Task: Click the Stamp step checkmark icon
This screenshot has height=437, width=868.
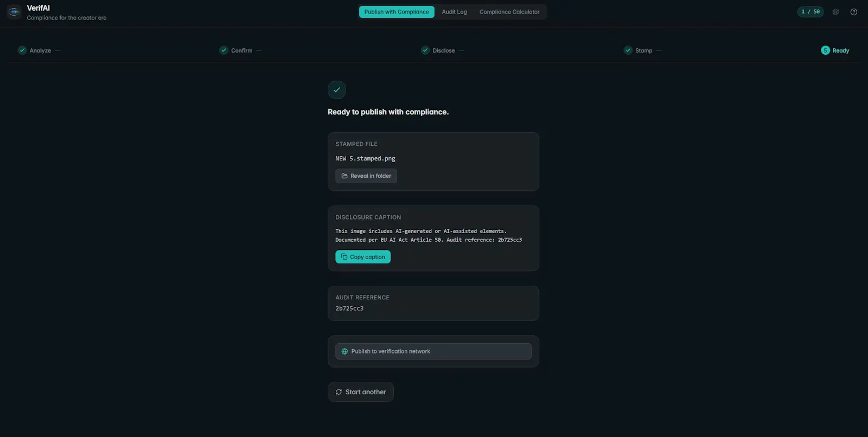Action: point(628,50)
